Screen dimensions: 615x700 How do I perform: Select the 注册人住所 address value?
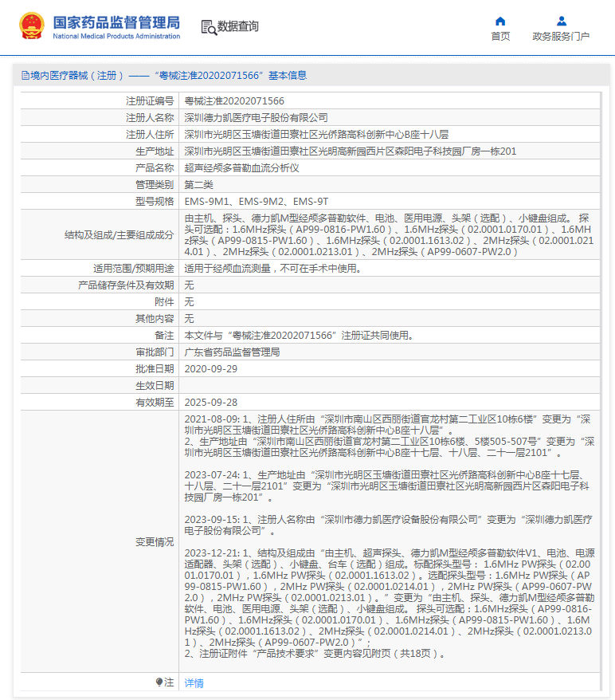tap(316, 135)
